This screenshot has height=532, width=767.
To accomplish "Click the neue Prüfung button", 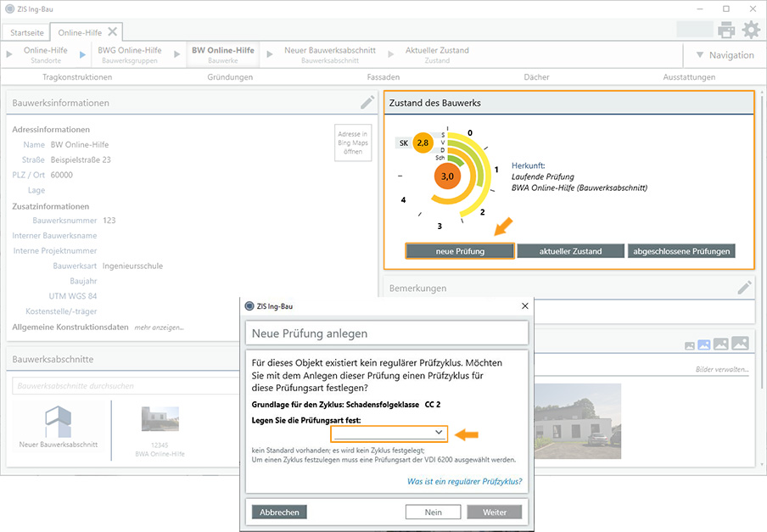I will [x=459, y=251].
